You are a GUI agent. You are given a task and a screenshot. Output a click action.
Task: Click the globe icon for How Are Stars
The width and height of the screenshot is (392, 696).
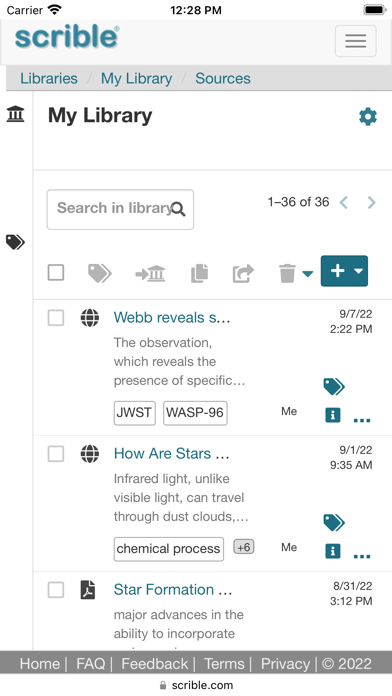90,454
